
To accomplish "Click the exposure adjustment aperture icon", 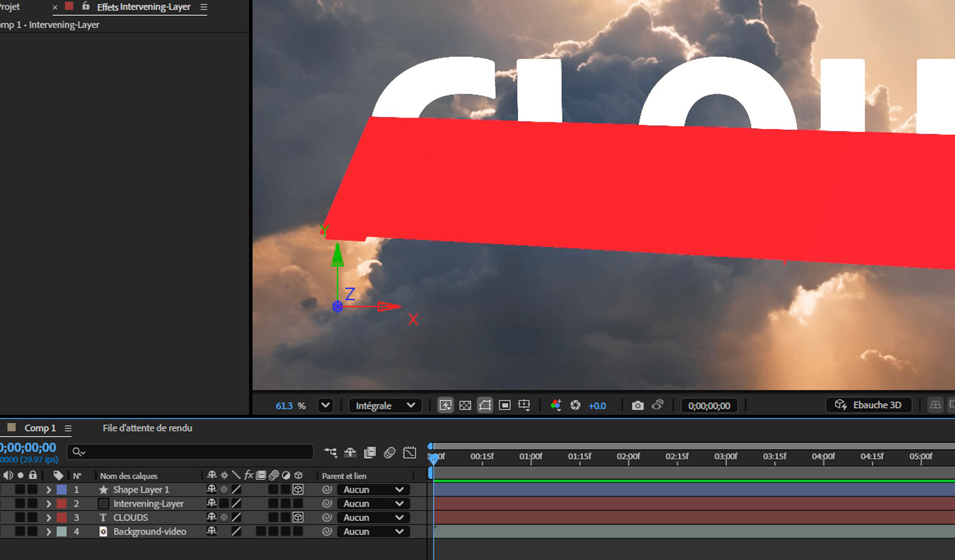I will point(576,405).
